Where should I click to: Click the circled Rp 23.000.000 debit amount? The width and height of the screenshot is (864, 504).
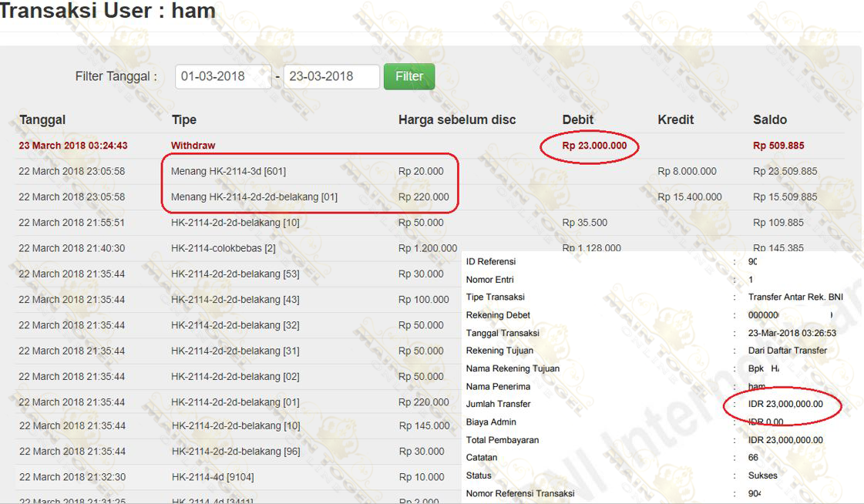(x=594, y=146)
